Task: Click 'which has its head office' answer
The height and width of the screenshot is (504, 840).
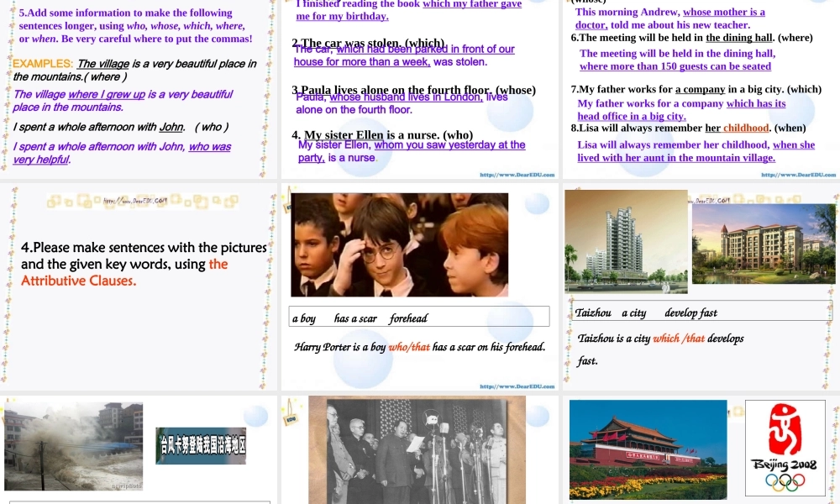Action: [681, 110]
